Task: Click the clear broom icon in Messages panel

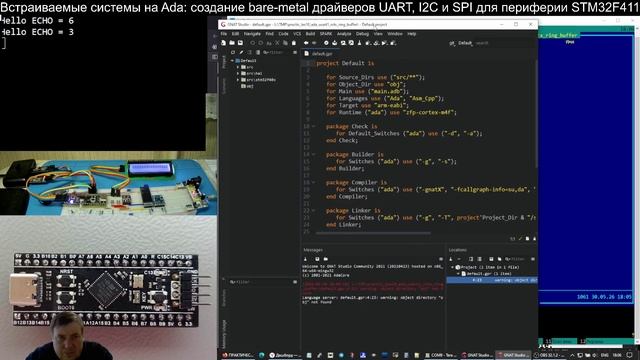Action: click(x=305, y=259)
